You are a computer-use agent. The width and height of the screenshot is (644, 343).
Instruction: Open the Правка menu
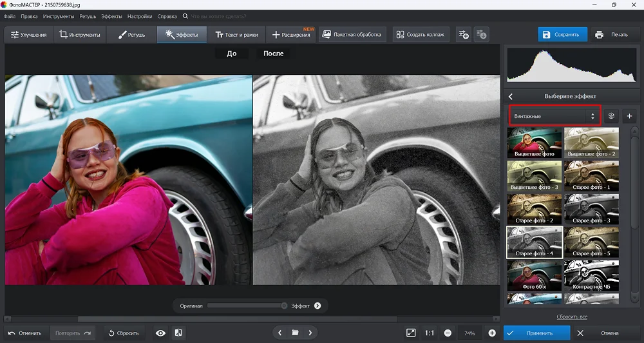29,17
